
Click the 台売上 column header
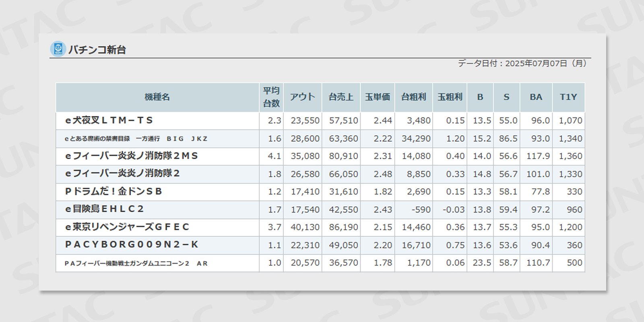[341, 97]
